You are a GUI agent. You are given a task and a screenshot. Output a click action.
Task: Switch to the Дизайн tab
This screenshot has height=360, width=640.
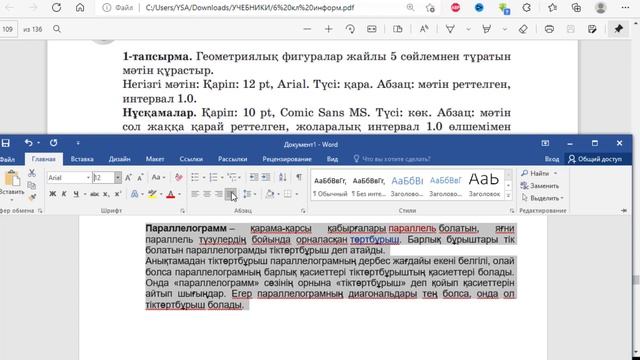120,159
